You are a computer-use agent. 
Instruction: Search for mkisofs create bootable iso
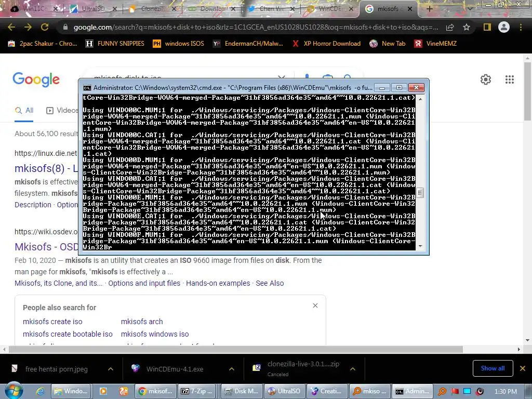(x=68, y=334)
